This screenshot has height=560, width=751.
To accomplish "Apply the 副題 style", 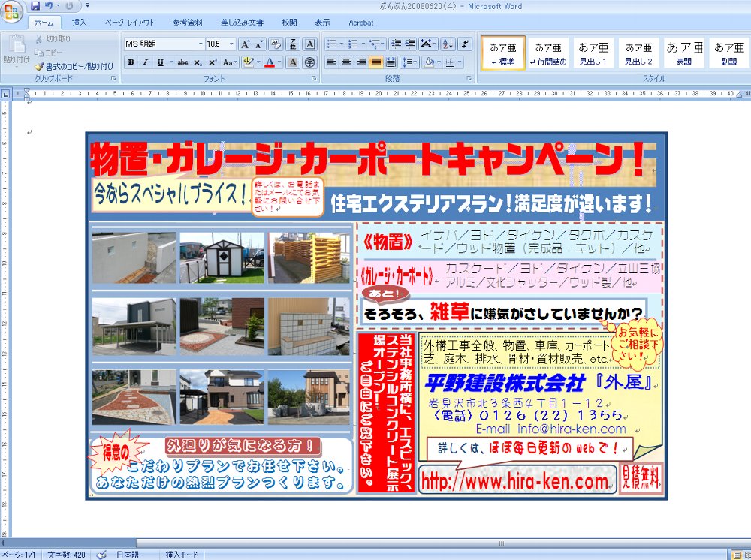I will point(729,53).
